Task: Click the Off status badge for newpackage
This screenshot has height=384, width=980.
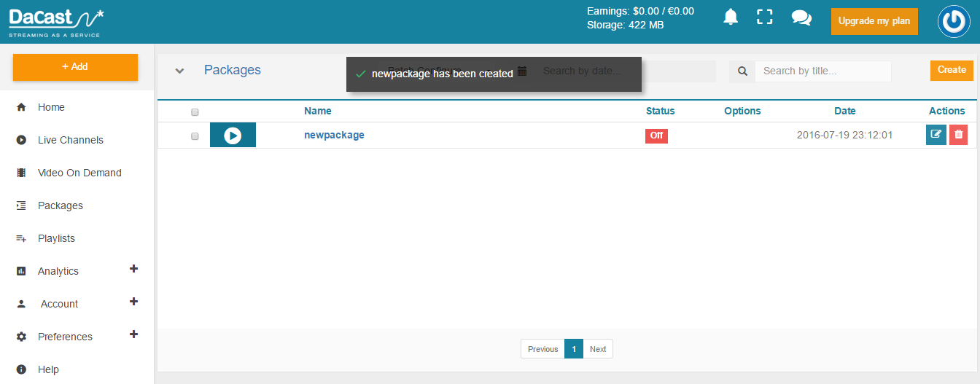Action: [656, 136]
